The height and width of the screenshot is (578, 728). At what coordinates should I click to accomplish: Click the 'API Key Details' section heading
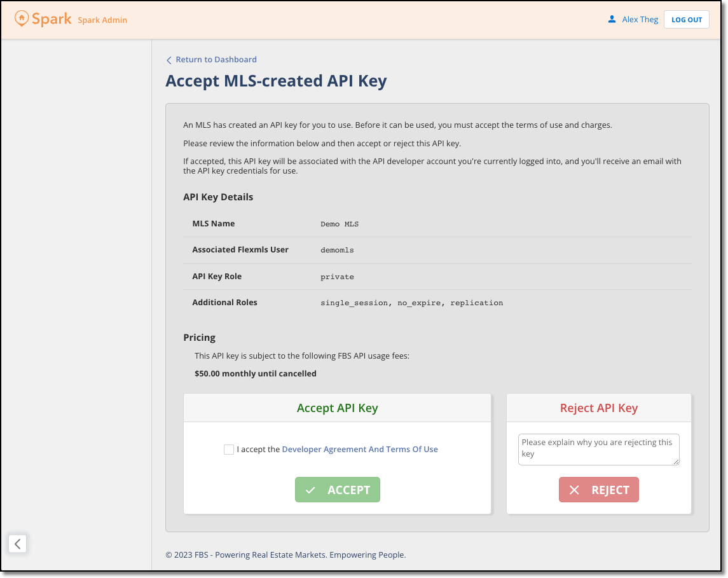(x=218, y=197)
